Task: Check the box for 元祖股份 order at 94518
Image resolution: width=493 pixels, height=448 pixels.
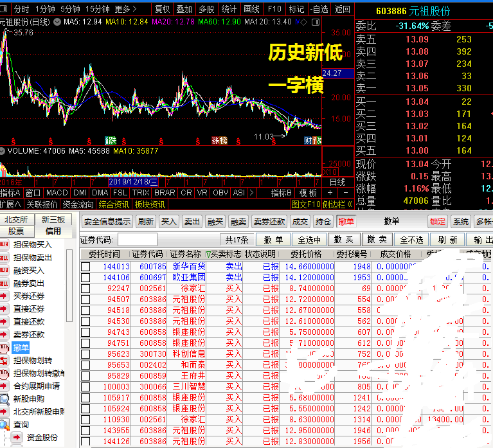Action: (85, 310)
